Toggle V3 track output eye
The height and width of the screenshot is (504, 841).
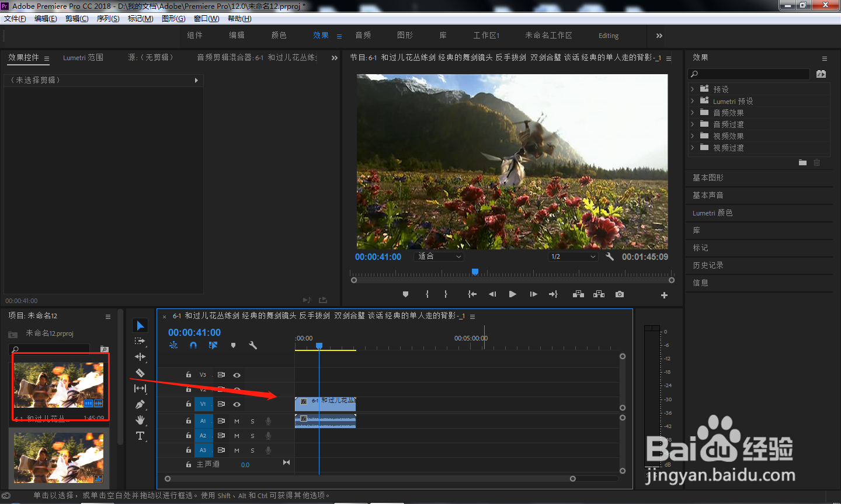click(x=237, y=375)
